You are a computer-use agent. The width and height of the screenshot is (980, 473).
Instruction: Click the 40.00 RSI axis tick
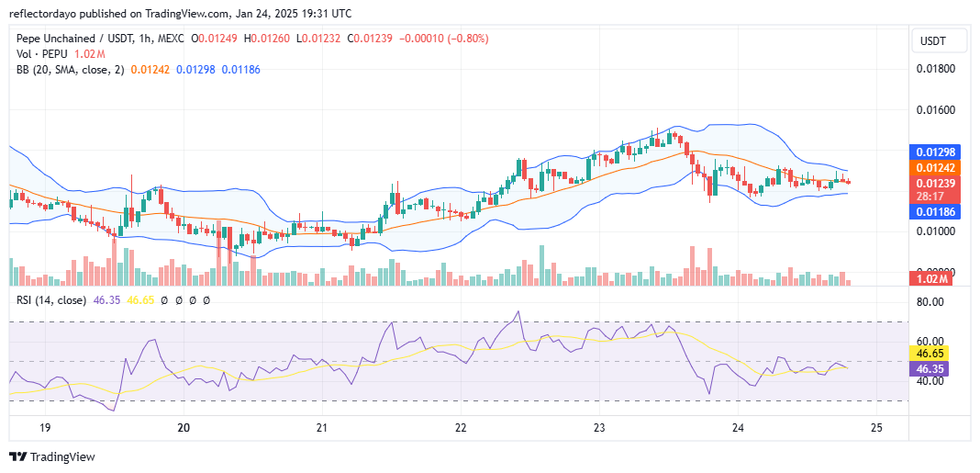[932, 381]
